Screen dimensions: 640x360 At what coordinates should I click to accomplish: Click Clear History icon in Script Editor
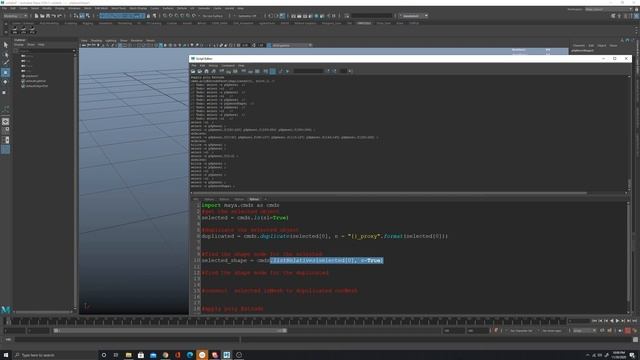coord(222,71)
